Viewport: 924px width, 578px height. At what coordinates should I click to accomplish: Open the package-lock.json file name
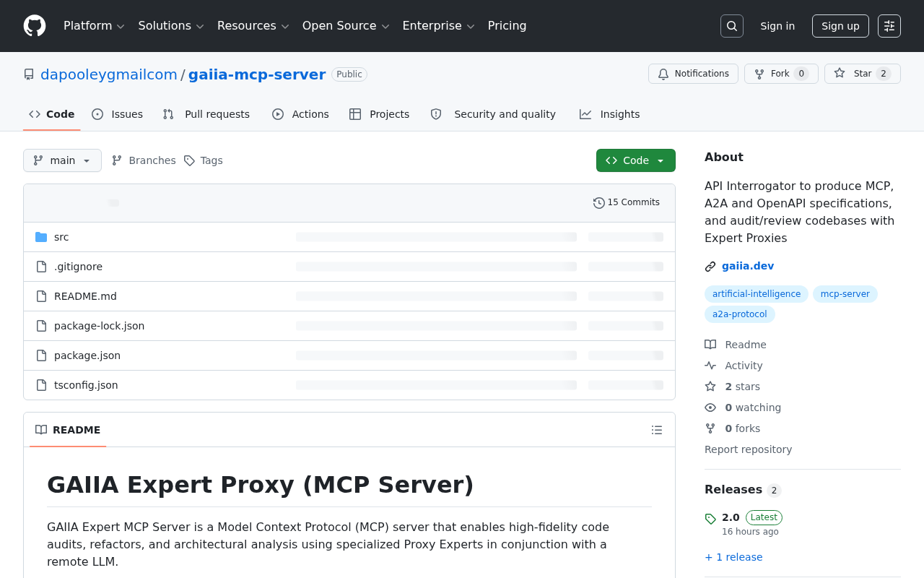(99, 326)
